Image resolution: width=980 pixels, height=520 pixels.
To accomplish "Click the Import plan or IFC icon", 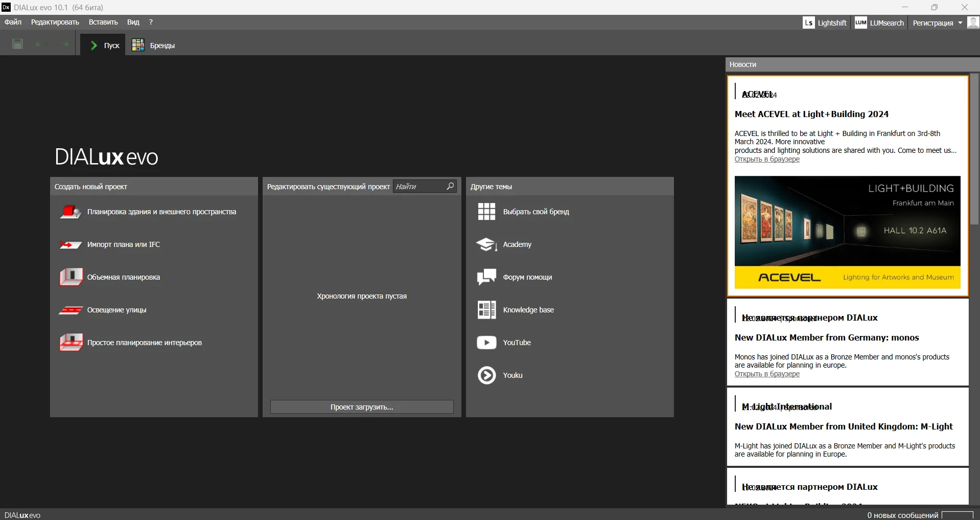I will pyautogui.click(x=71, y=244).
